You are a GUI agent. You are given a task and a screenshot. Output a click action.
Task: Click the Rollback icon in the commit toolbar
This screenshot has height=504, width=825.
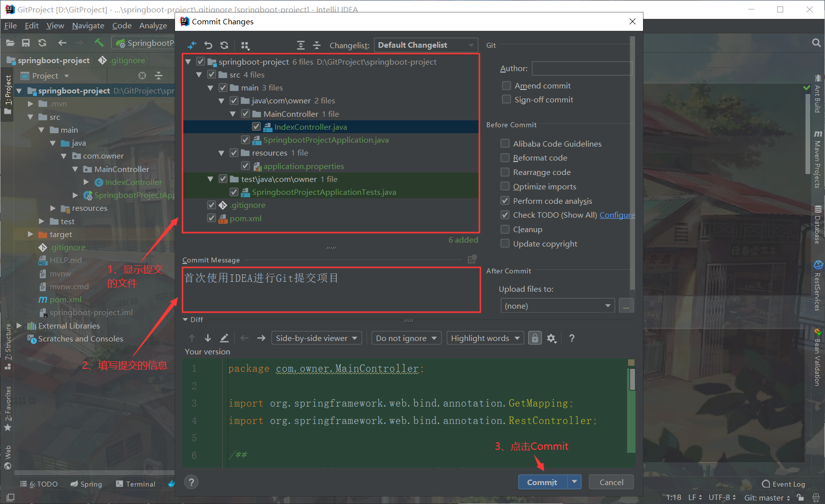208,45
